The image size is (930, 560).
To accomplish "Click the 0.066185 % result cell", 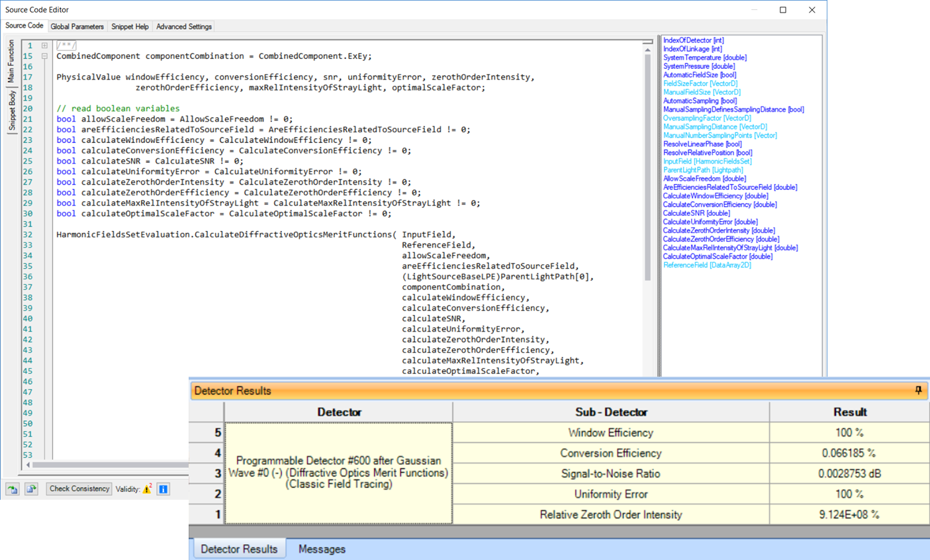I will (849, 453).
